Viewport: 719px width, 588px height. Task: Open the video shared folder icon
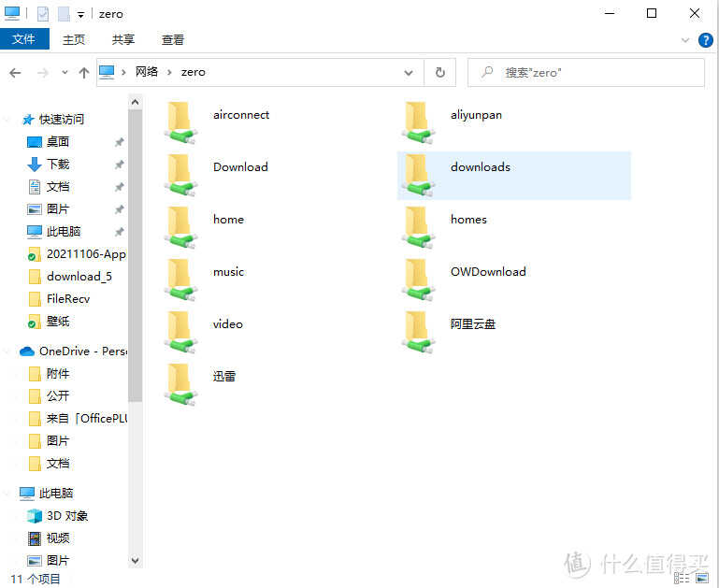coord(180,332)
